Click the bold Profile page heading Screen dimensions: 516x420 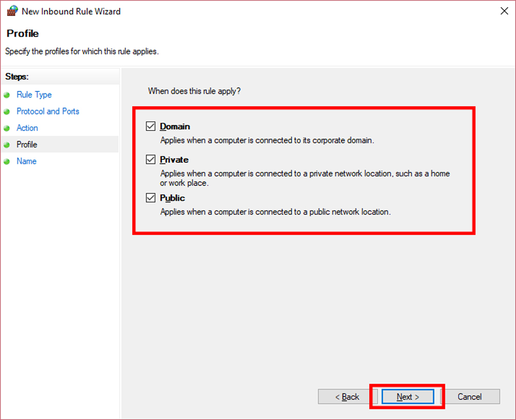23,34
